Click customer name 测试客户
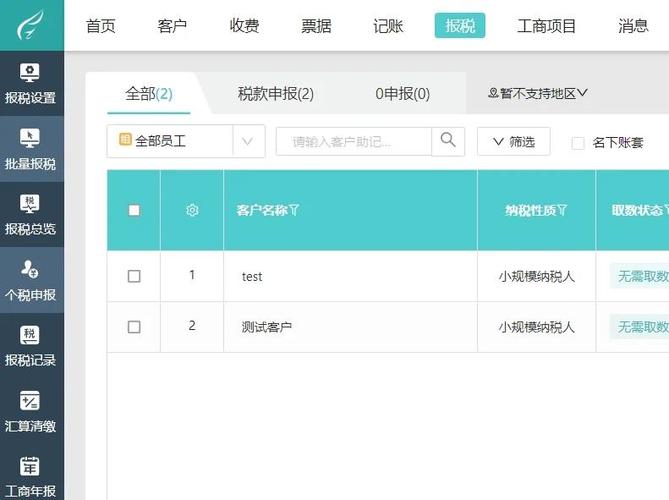Screen dimensions: 669x500 pos(267,327)
